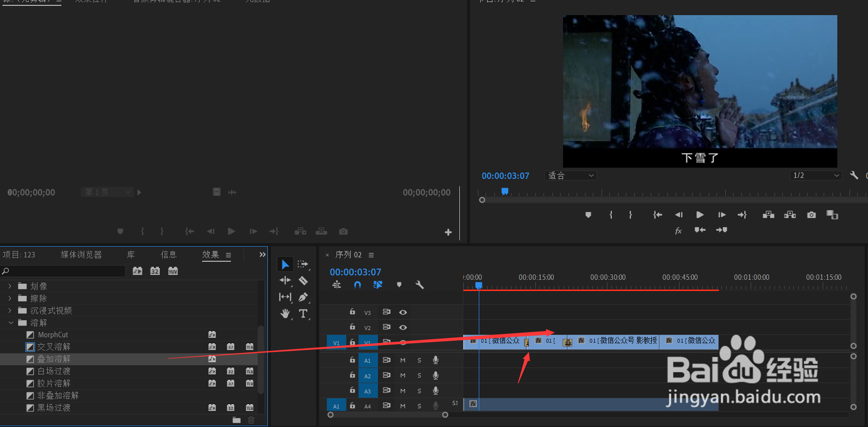Filter by 32-bit color effects

[x=155, y=271]
